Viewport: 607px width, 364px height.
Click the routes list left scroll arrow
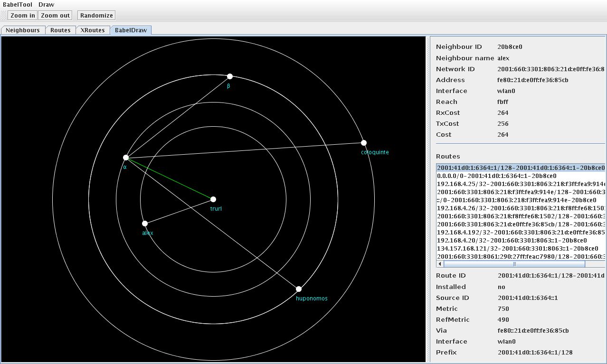[440, 264]
